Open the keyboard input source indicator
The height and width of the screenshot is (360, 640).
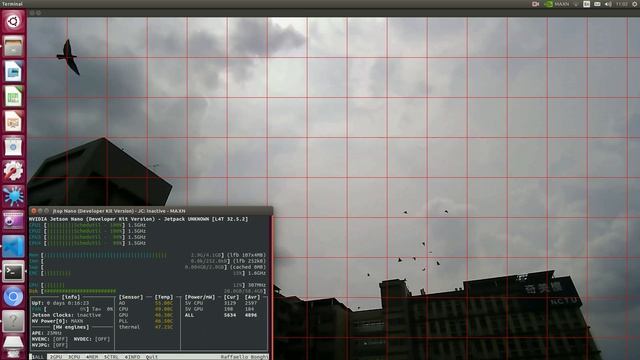point(587,4)
